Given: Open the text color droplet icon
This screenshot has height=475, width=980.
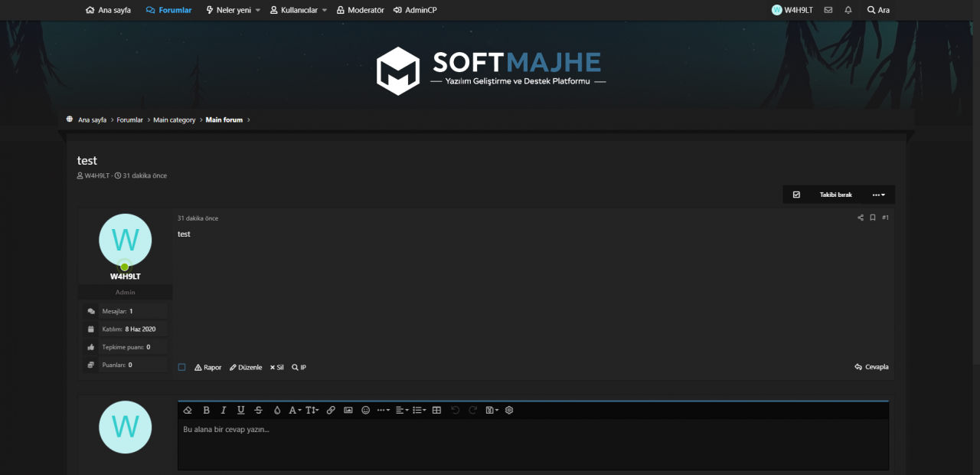Looking at the screenshot, I should 277,410.
